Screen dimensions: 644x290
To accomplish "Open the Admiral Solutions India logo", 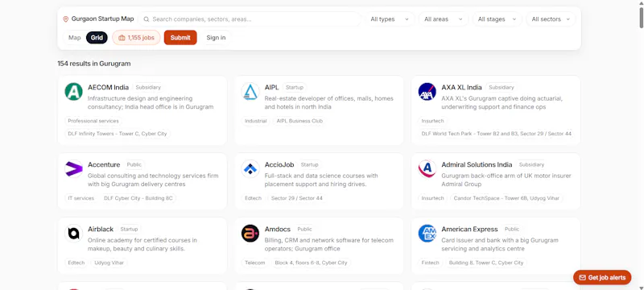I will point(427,169).
